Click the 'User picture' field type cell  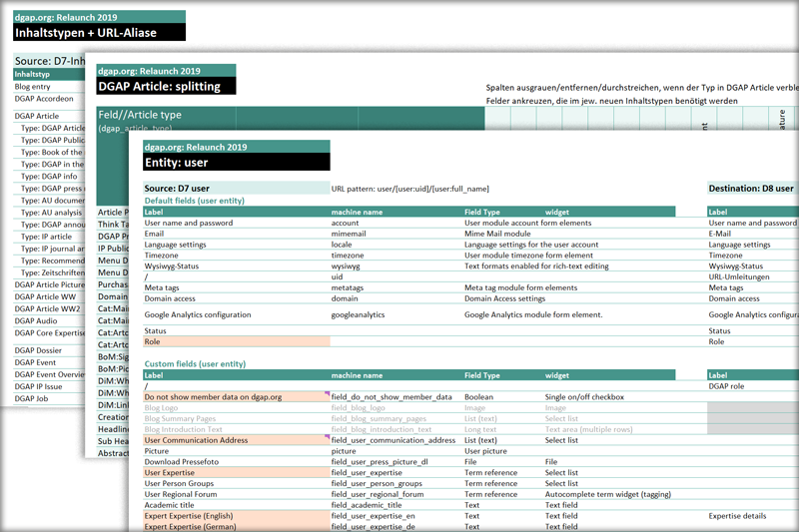click(485, 451)
